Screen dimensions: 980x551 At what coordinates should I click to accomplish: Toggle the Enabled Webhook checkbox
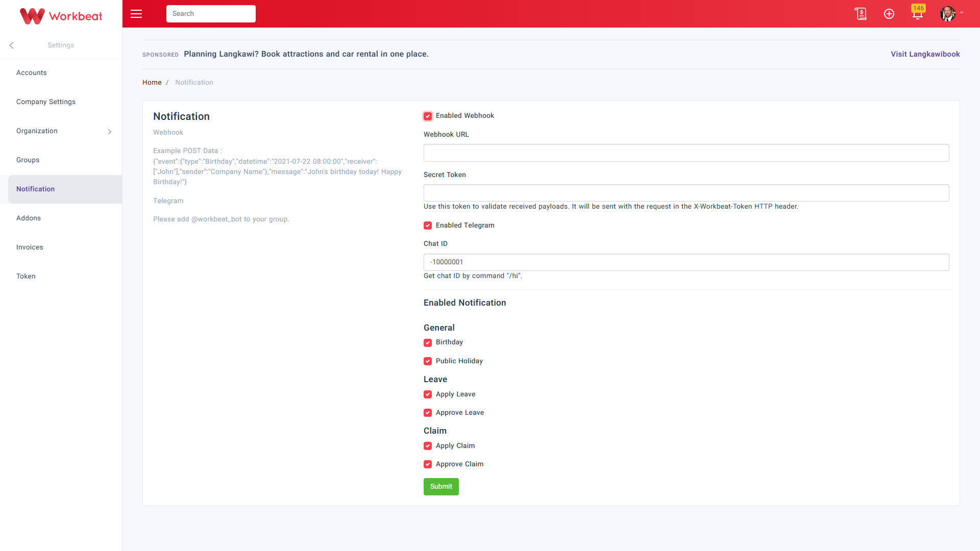428,116
